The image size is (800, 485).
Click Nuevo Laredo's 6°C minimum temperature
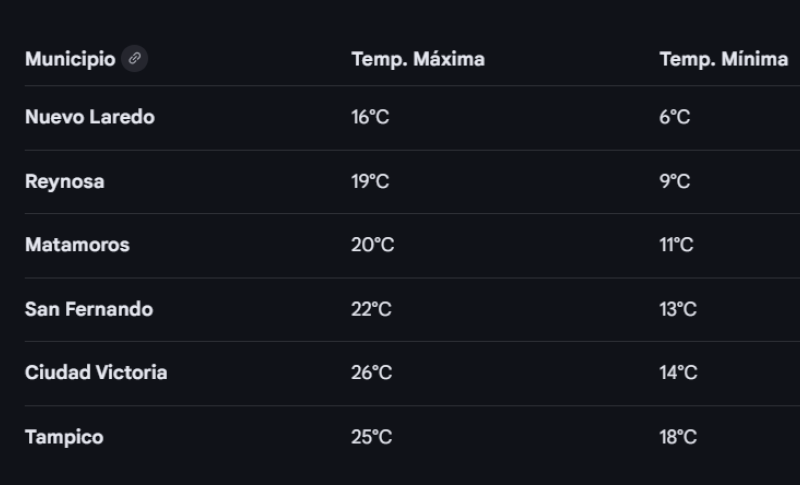(675, 117)
